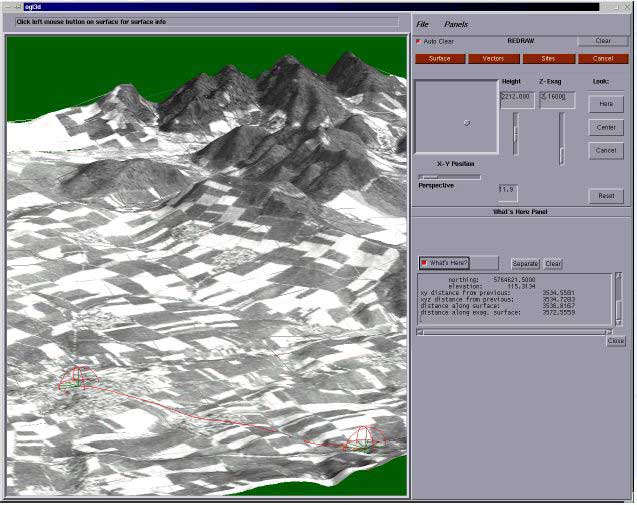Toggle the Auto Clear checkbox

[418, 41]
